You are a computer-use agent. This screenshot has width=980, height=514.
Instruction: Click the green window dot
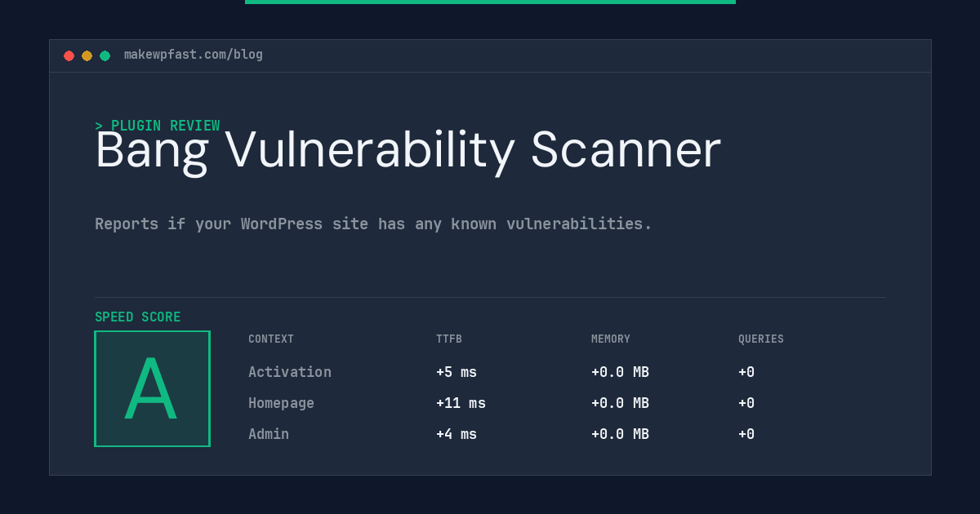(105, 55)
